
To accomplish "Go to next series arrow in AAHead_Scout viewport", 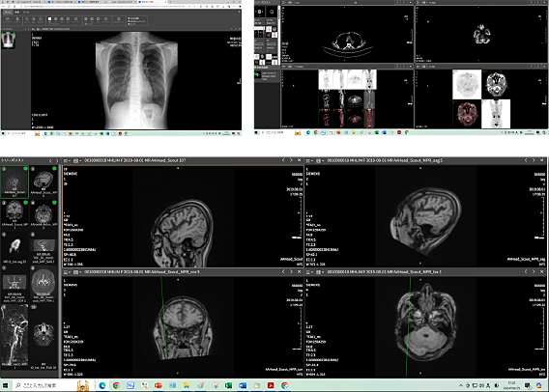I will pos(291,160).
